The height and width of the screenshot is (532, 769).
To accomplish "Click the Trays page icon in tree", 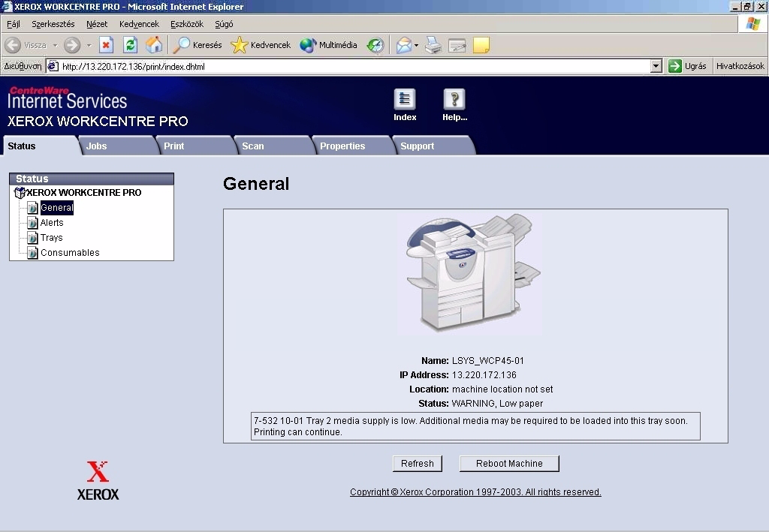I will click(32, 238).
